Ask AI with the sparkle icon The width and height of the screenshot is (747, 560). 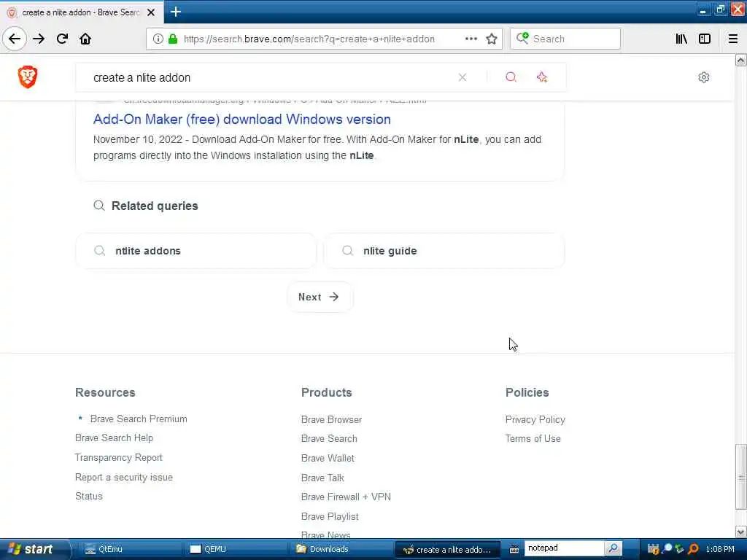click(x=542, y=77)
